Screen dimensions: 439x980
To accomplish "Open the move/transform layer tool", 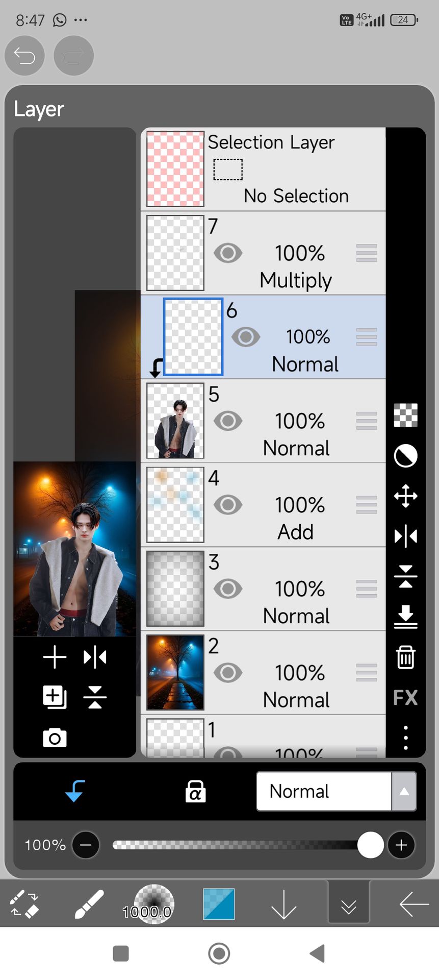I will point(406,496).
